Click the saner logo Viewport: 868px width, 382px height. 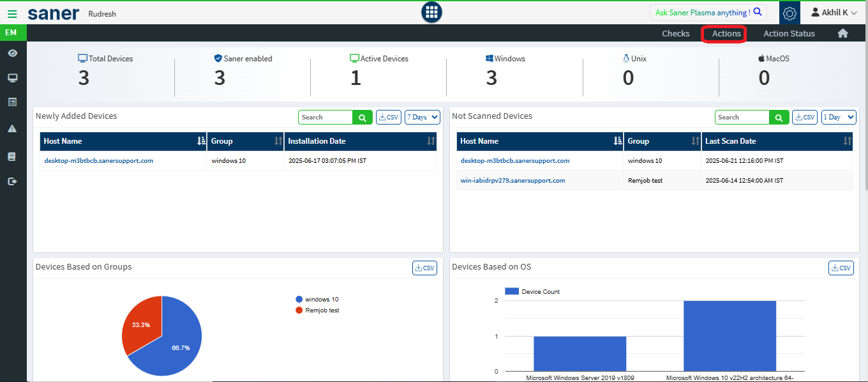point(54,13)
